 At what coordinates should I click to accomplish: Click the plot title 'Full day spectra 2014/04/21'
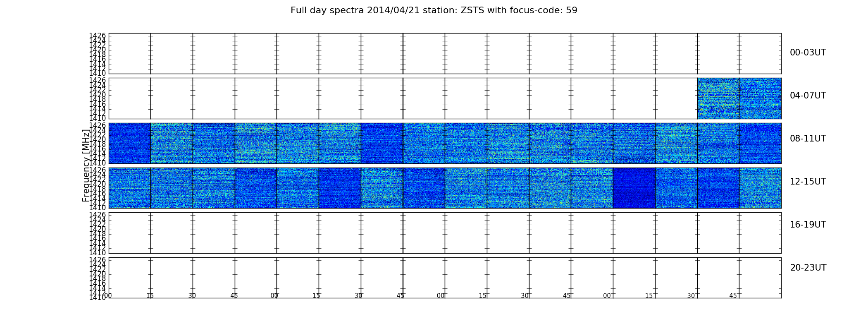[x=434, y=10]
